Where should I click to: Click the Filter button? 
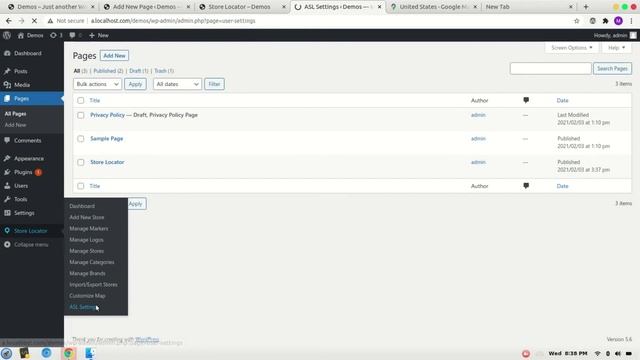(214, 84)
